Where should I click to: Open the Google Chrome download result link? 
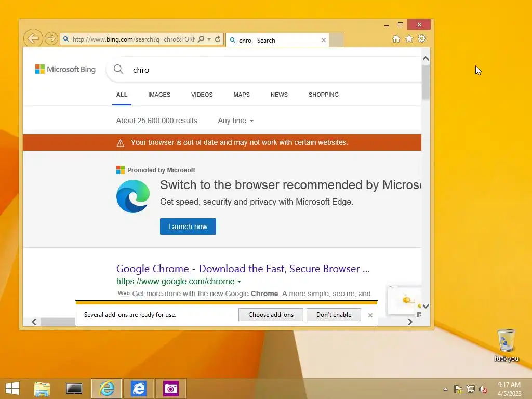[243, 269]
